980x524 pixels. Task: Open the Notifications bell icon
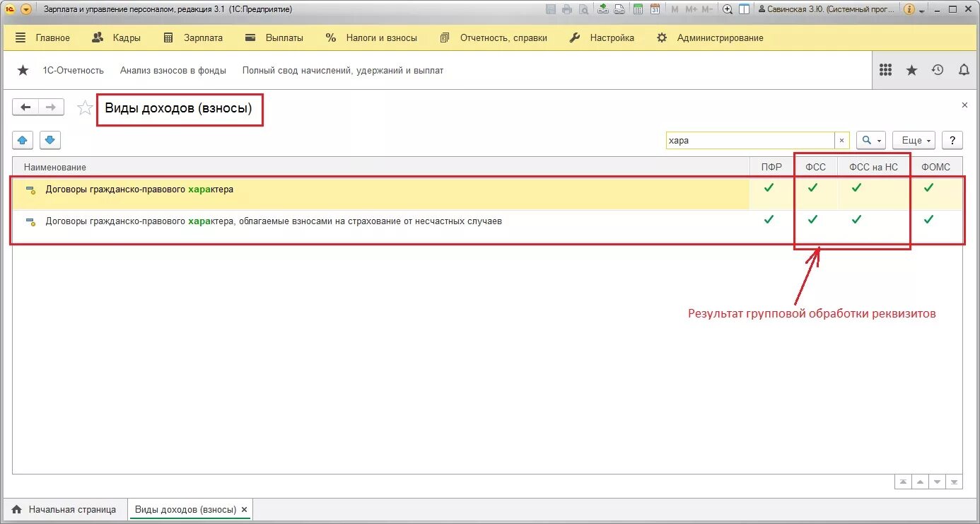click(x=963, y=70)
